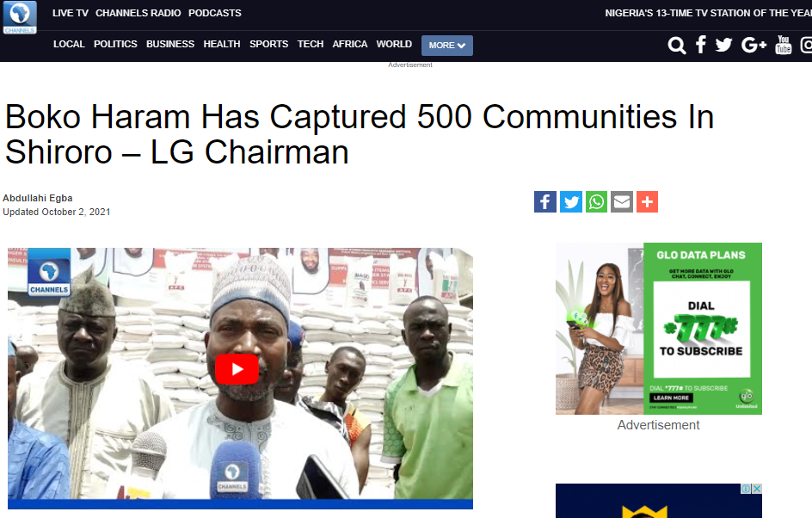
Task: Click author name Abdullahi Egba
Action: coord(38,198)
